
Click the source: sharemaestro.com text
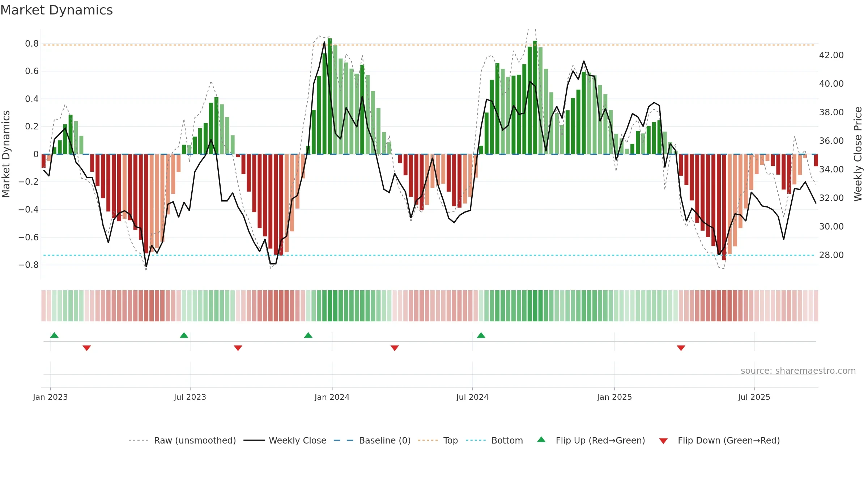[798, 371]
